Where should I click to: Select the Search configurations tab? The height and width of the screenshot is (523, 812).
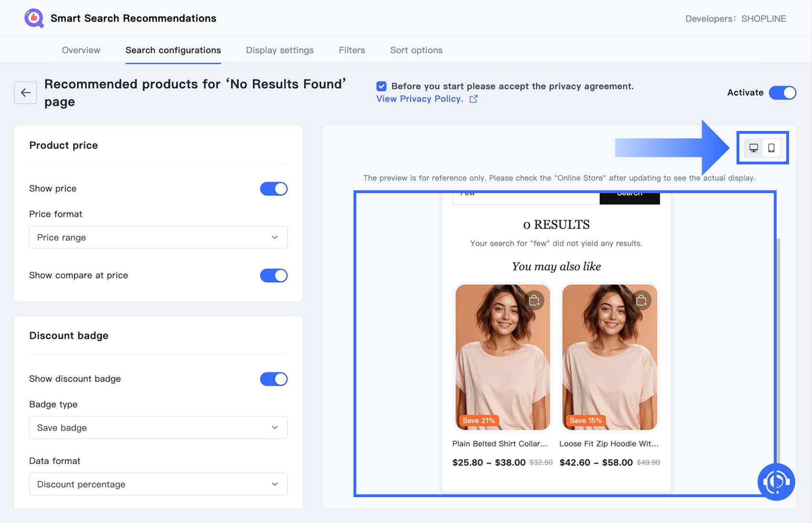(x=173, y=50)
